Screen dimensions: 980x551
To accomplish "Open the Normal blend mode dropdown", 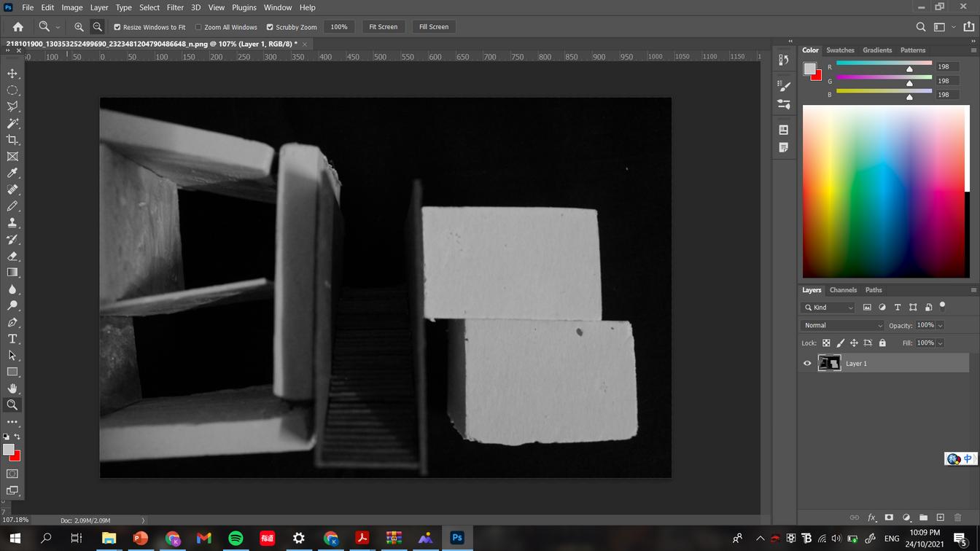I will click(842, 325).
